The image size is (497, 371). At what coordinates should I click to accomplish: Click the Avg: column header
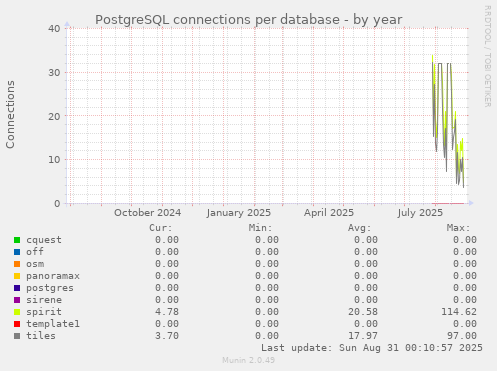(x=359, y=228)
